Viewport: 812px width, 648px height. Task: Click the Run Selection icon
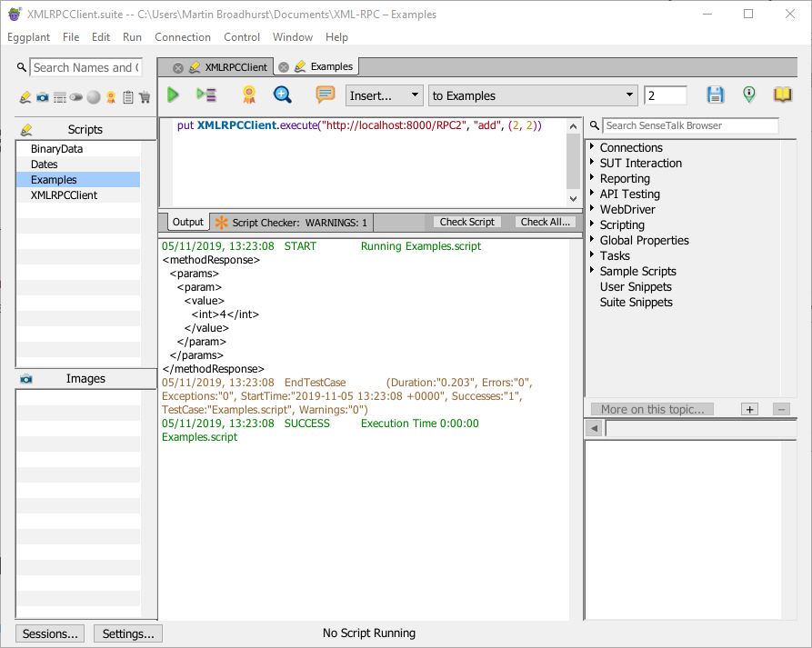tap(206, 95)
